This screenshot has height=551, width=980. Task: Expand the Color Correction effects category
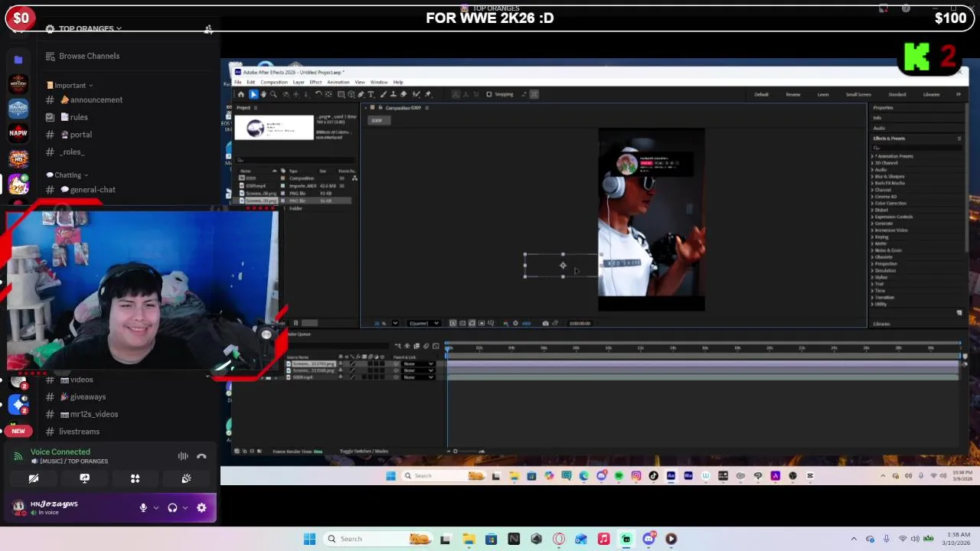[872, 204]
